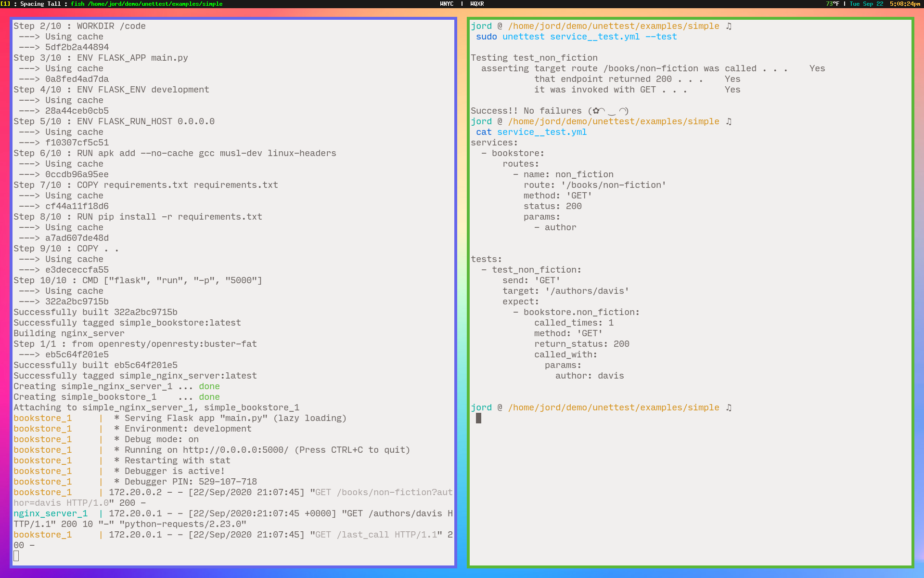Click the '- bookstore:' YAML line
The width and height of the screenshot is (924, 578).
[513, 153]
